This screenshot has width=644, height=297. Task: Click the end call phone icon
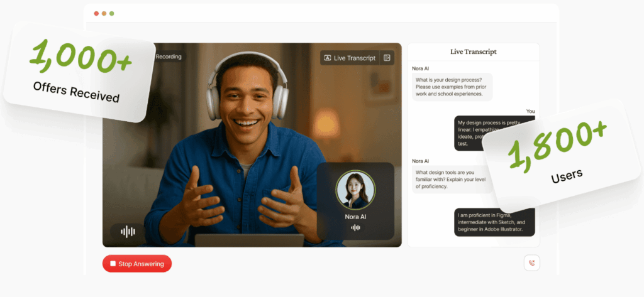[x=531, y=263]
